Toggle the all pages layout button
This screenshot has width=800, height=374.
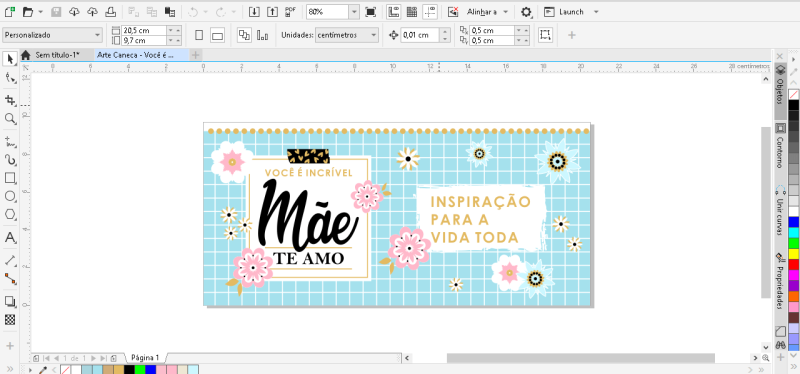pos(244,35)
